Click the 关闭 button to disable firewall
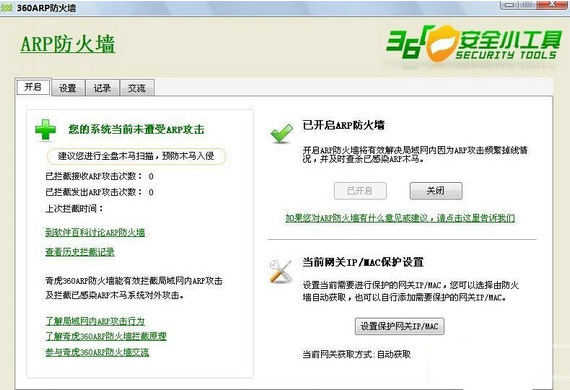The height and width of the screenshot is (390, 570). click(x=436, y=191)
